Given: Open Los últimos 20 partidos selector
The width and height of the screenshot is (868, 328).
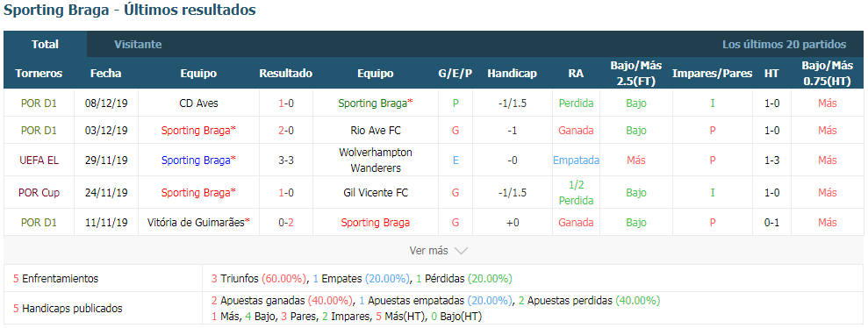Looking at the screenshot, I should tap(784, 44).
